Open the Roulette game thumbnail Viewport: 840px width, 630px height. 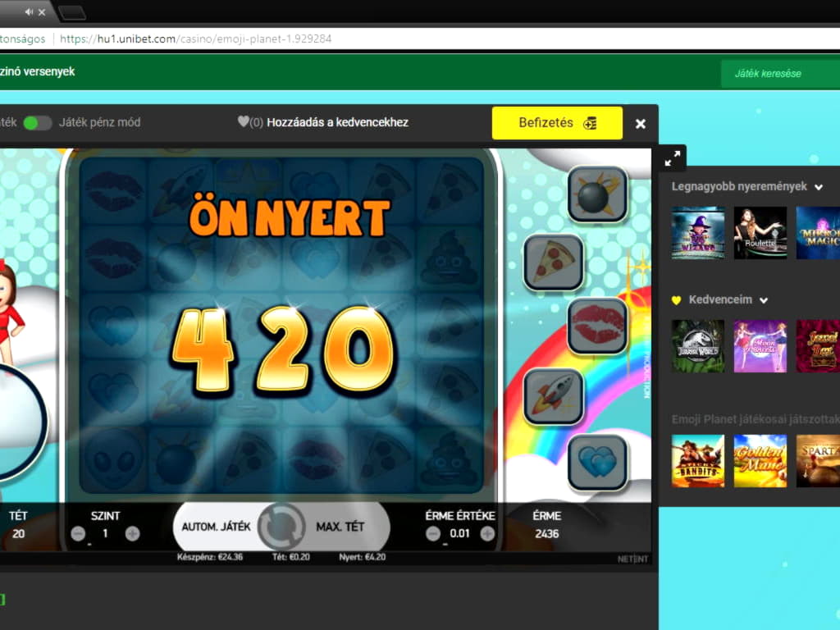(x=760, y=233)
